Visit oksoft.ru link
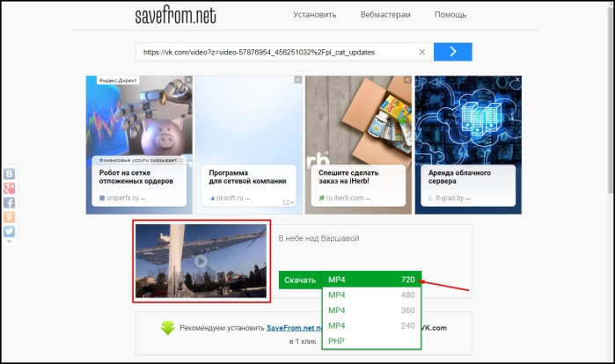The image size is (615, 364). (230, 198)
